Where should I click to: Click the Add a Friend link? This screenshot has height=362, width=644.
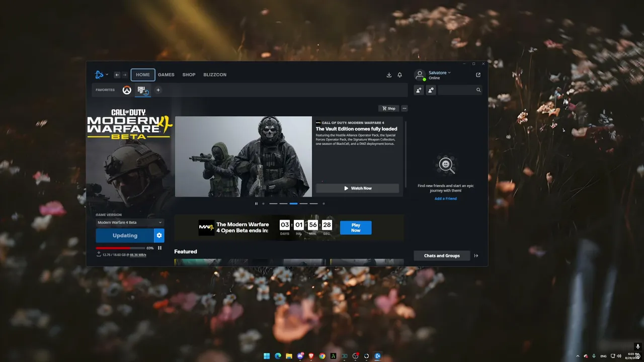(x=446, y=199)
